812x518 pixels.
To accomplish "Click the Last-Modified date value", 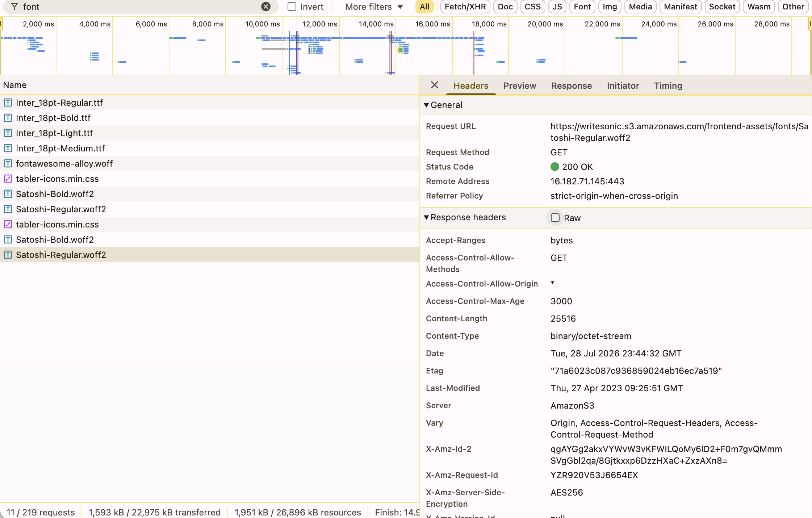I will (616, 388).
